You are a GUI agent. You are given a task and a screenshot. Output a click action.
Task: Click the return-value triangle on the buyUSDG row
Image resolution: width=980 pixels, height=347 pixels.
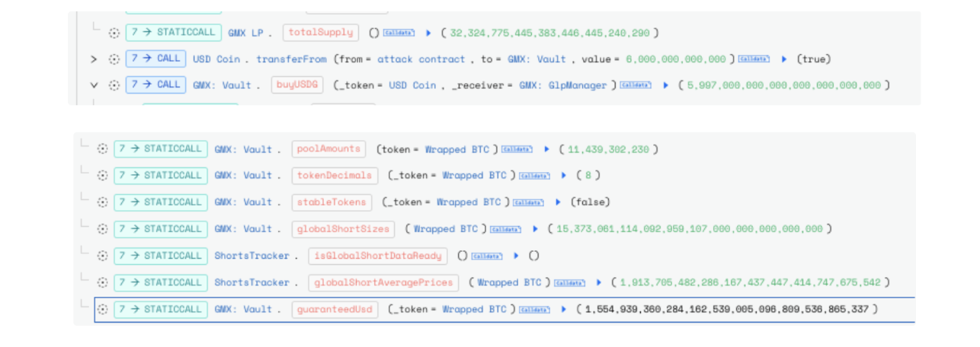coord(666,85)
